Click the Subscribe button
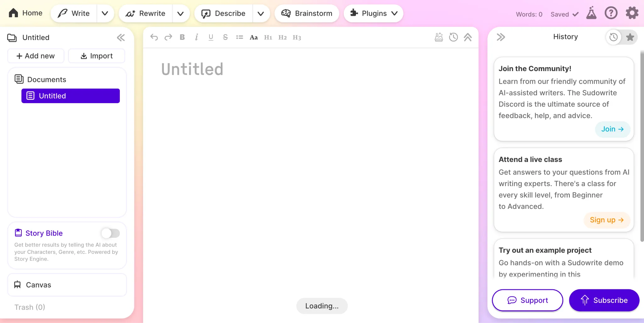Image resolution: width=644 pixels, height=323 pixels. (604, 300)
